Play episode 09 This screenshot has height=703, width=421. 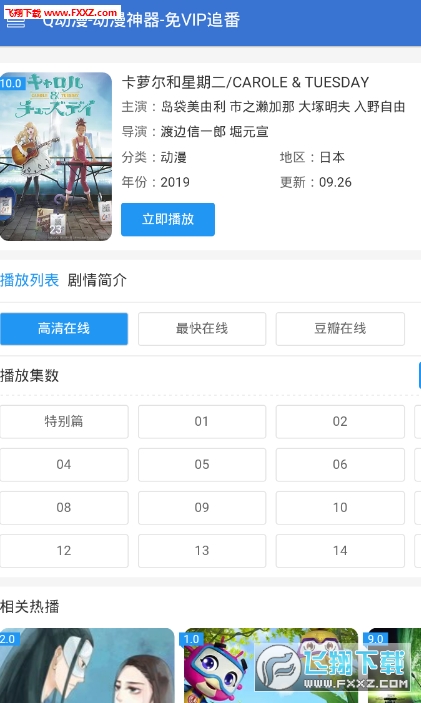click(x=202, y=508)
